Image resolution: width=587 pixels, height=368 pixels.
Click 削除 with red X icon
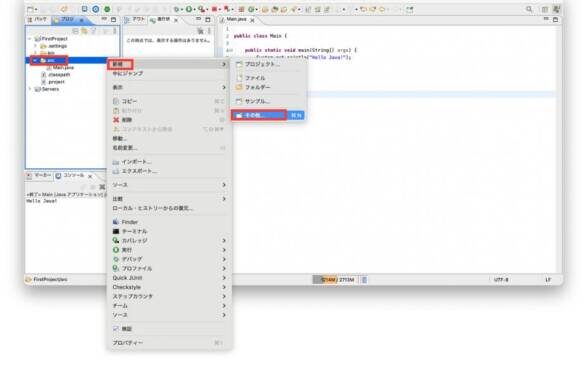[169, 120]
